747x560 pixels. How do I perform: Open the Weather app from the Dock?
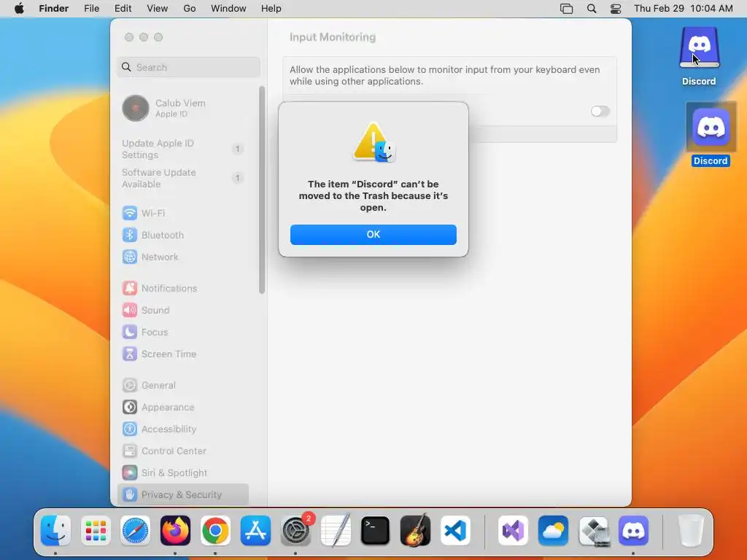(553, 530)
